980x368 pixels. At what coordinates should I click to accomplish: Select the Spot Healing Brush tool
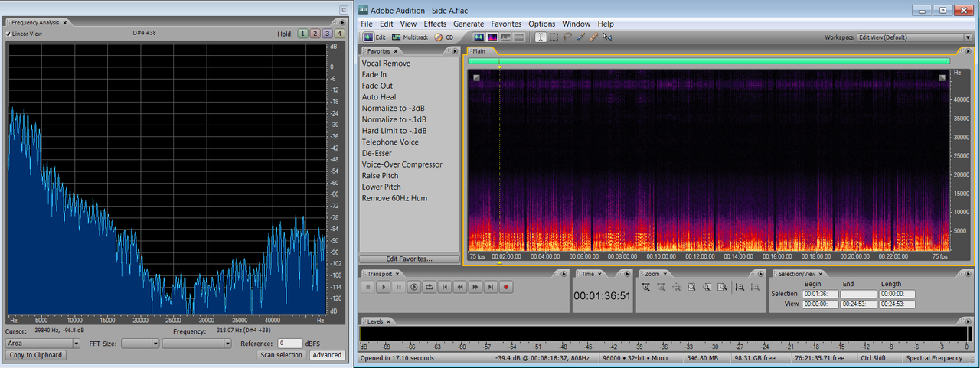click(x=593, y=37)
